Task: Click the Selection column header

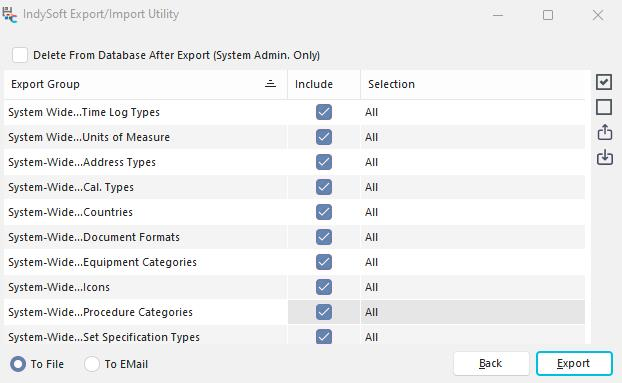Action: pos(473,84)
